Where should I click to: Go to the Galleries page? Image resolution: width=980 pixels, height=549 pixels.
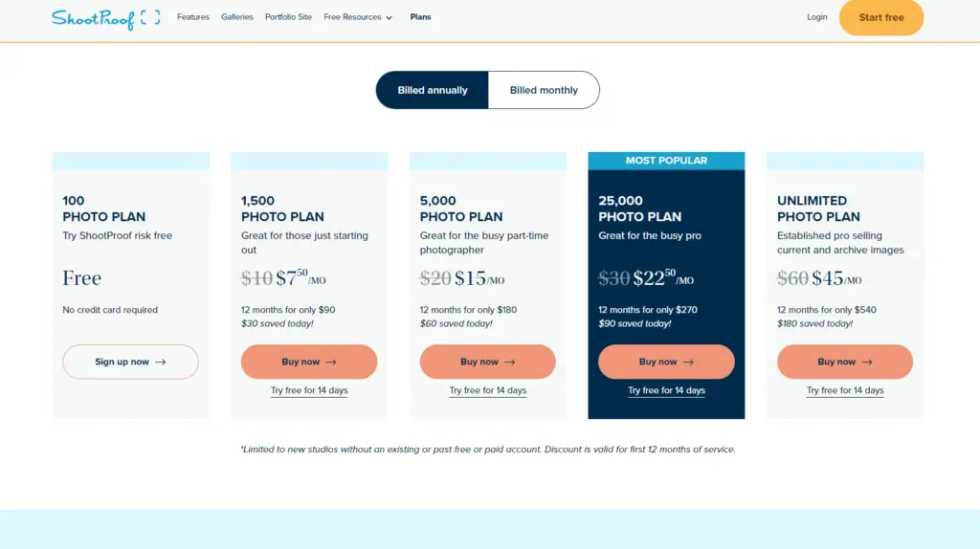pos(237,17)
